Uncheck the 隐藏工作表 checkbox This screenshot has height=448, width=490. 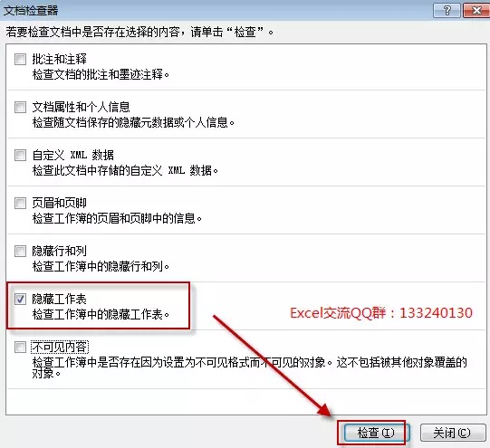click(x=20, y=299)
